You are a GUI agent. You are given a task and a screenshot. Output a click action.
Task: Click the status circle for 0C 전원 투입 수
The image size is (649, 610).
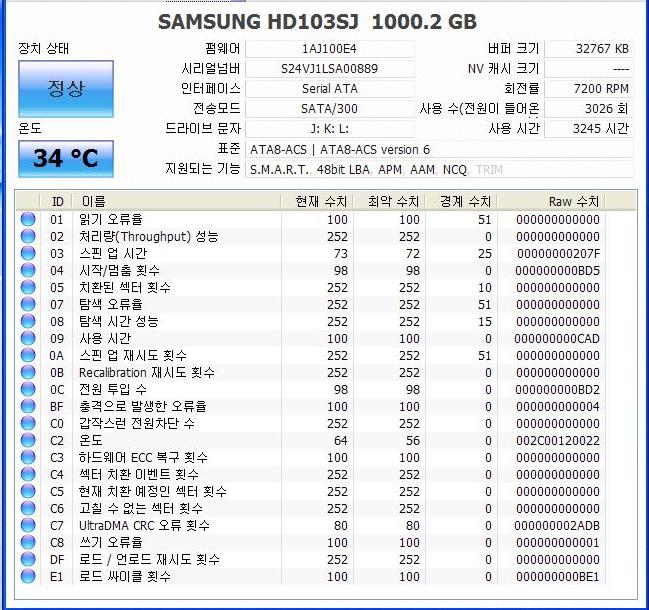click(28, 389)
